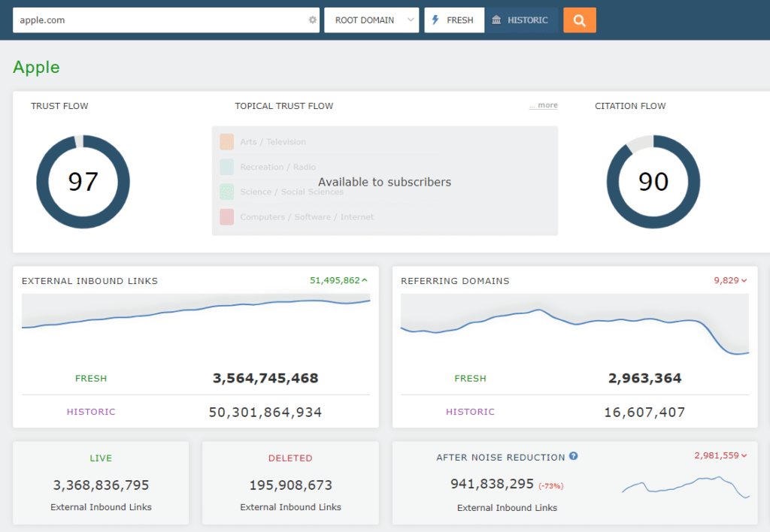
Task: Click the orange search magnifier button
Action: pyautogui.click(x=579, y=20)
